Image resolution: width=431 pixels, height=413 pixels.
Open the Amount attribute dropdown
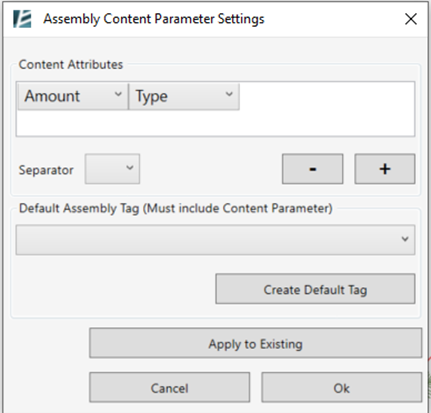coord(73,96)
